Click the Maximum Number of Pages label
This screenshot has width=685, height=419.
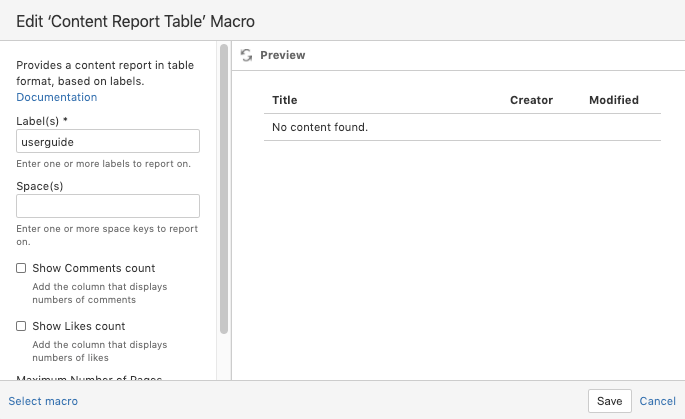coord(89,378)
